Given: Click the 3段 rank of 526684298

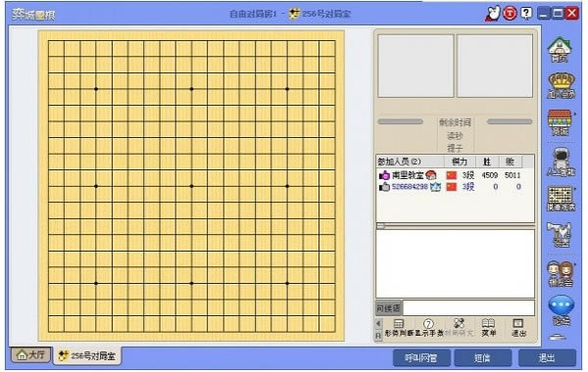Looking at the screenshot, I should click(467, 187).
